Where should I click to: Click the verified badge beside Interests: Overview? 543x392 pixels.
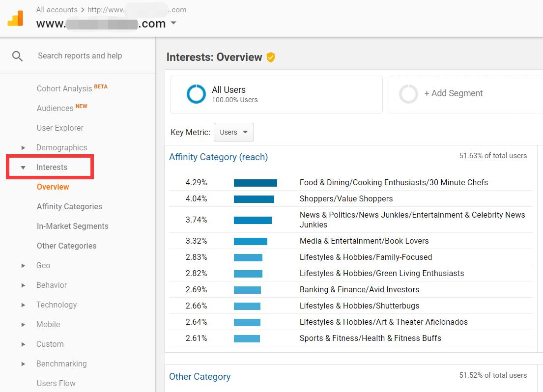tap(271, 57)
